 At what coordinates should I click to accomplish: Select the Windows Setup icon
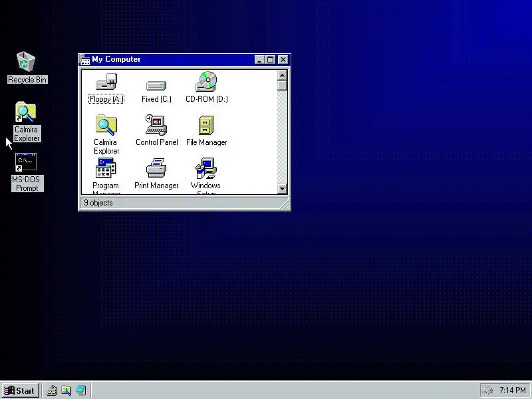pyautogui.click(x=206, y=168)
